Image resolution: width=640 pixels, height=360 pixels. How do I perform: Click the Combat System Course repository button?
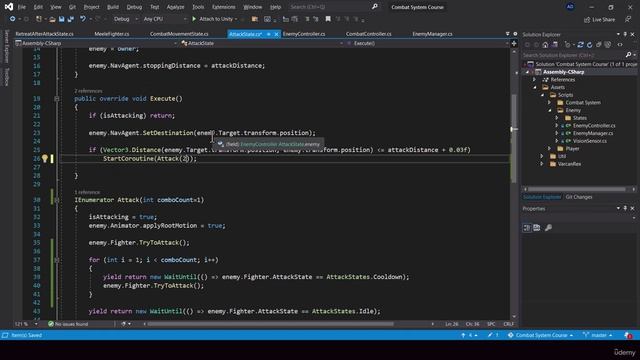pos(540,335)
